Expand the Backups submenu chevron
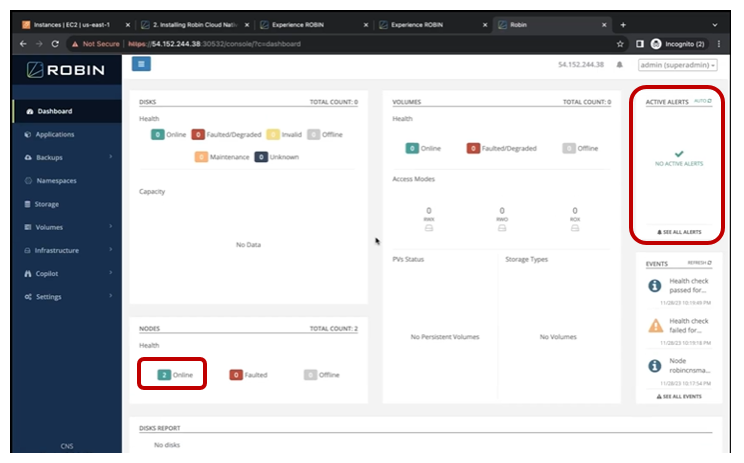The height and width of the screenshot is (463, 744). pyautogui.click(x=111, y=157)
